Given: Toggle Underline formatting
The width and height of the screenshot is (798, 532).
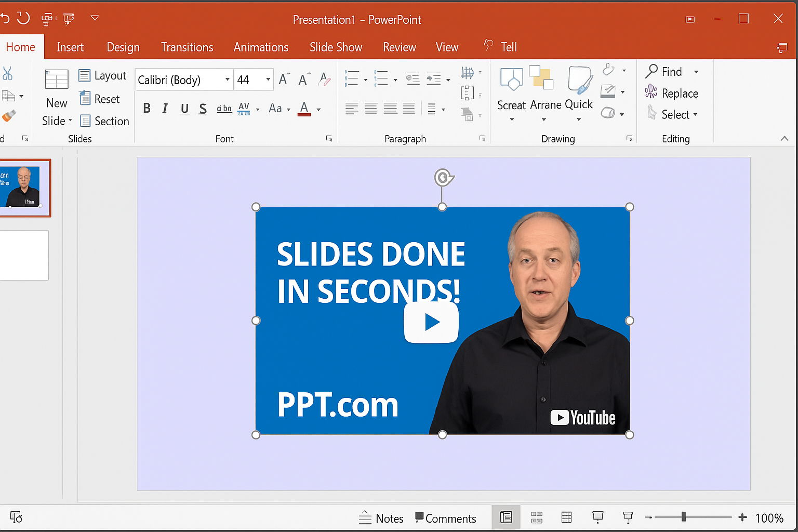Looking at the screenshot, I should tap(184, 109).
